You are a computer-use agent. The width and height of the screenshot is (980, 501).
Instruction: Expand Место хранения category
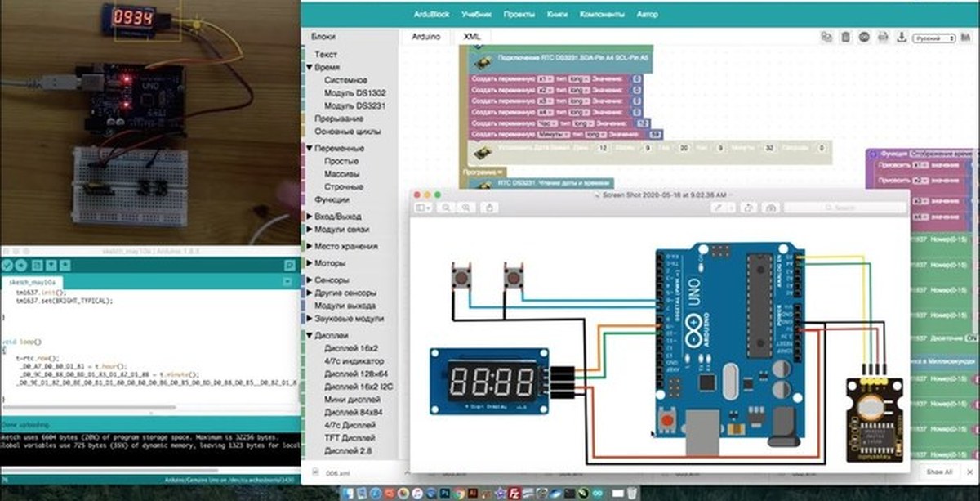tap(309, 246)
